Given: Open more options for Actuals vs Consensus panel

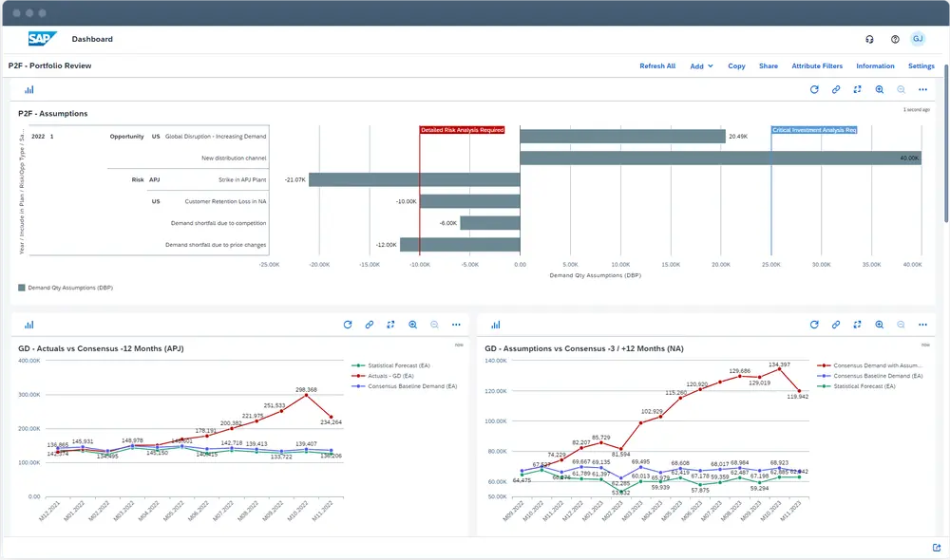Looking at the screenshot, I should click(456, 325).
